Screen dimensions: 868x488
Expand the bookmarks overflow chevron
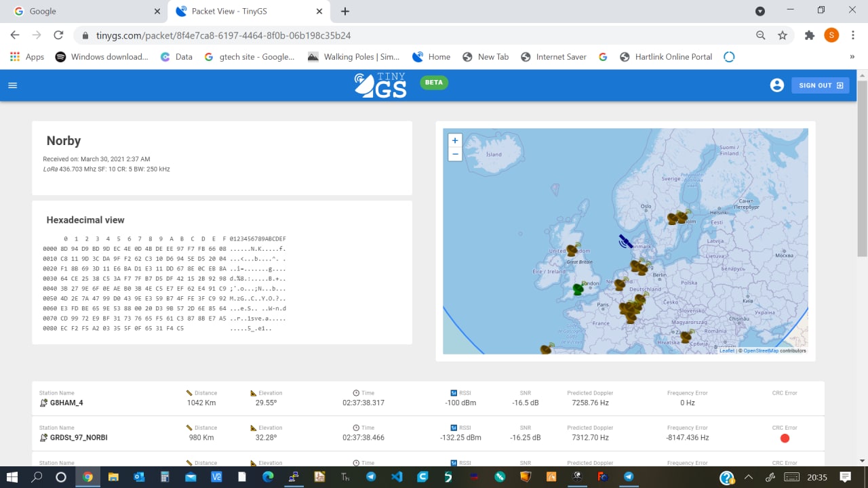point(852,57)
